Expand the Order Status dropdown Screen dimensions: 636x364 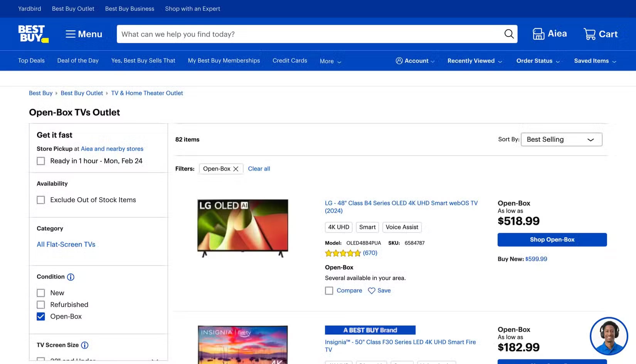[x=538, y=60]
